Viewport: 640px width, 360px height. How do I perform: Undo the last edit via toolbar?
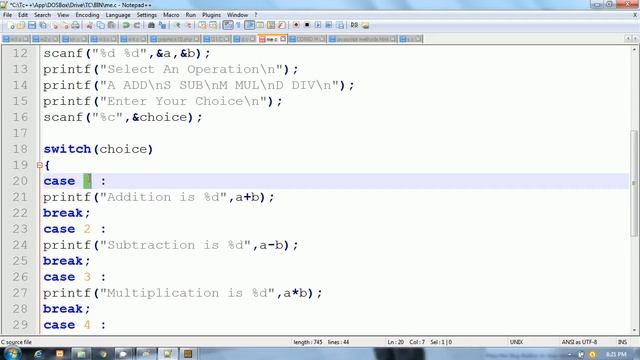click(x=126, y=25)
